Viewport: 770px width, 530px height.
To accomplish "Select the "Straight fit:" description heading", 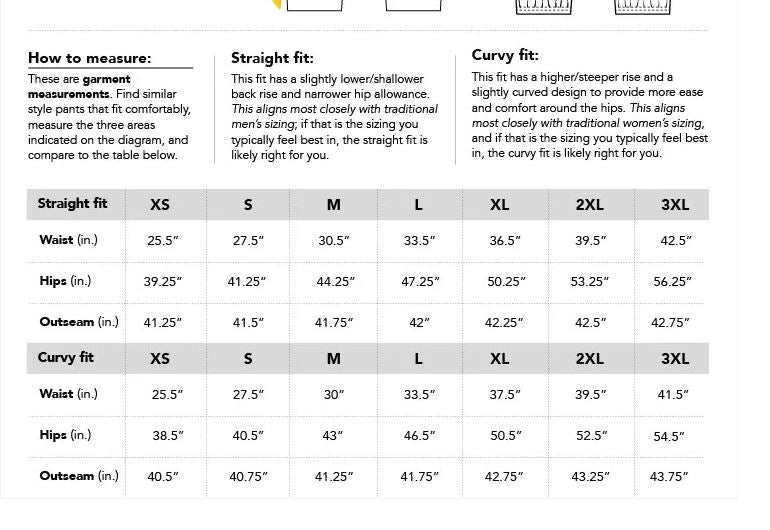I will point(272,58).
